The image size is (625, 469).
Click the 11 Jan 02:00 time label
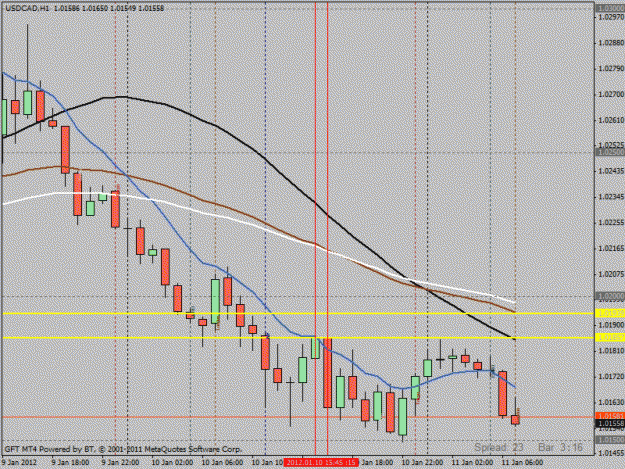point(472,462)
